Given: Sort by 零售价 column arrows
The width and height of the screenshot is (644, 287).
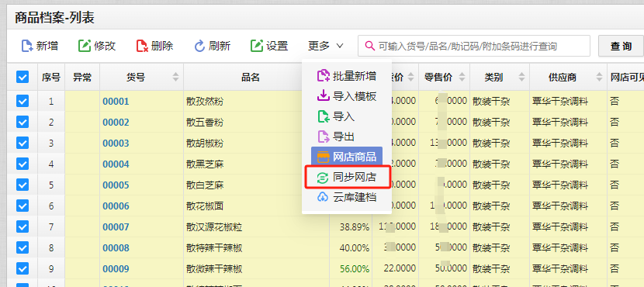Looking at the screenshot, I should [462, 77].
